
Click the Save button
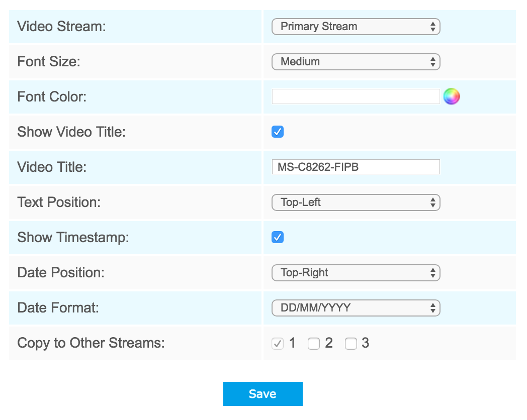(x=262, y=394)
